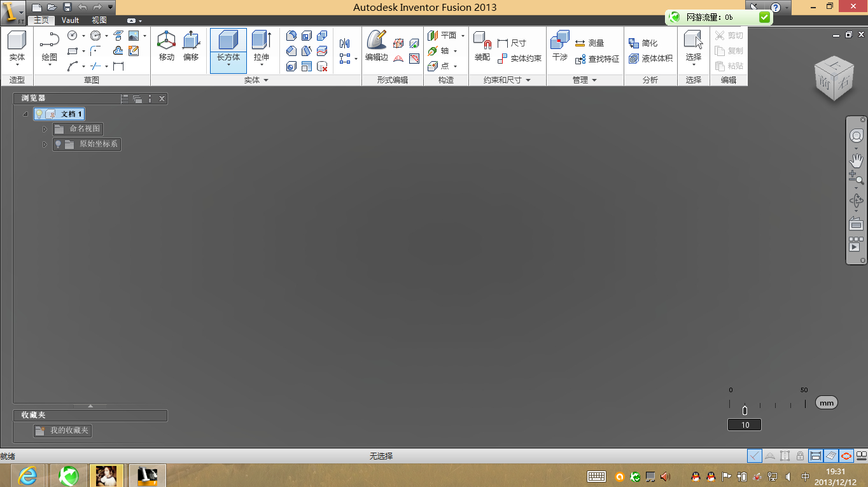This screenshot has height=487, width=868.
Task: Click the Solid (实体) form body tool
Action: point(17,46)
